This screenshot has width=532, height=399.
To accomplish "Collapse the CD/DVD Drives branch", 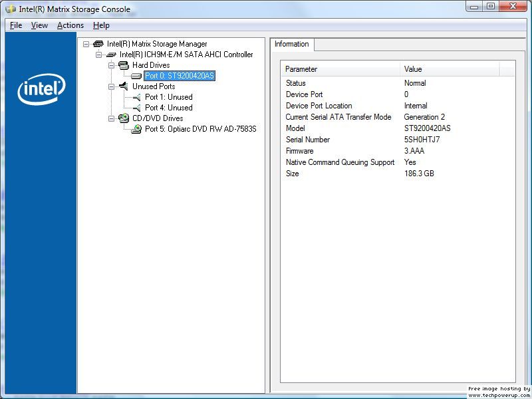I will [x=111, y=118].
